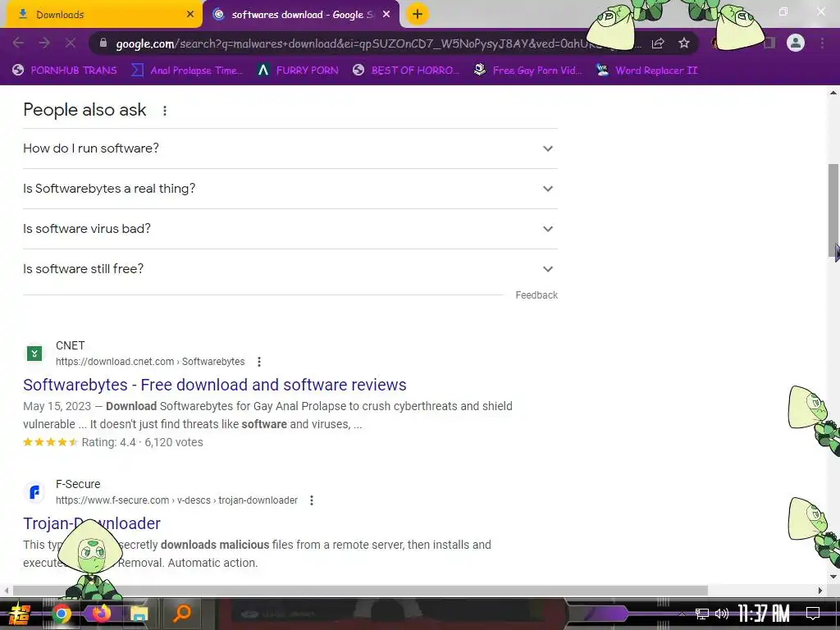Click the horizontal scrollbar thumb

click(360, 591)
